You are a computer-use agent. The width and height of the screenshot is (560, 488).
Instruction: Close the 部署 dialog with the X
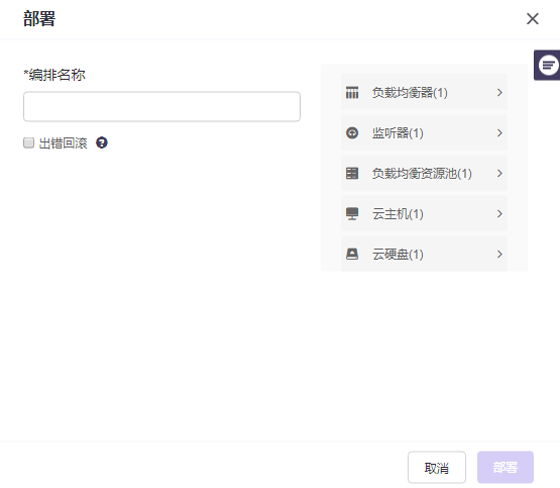coord(532,19)
